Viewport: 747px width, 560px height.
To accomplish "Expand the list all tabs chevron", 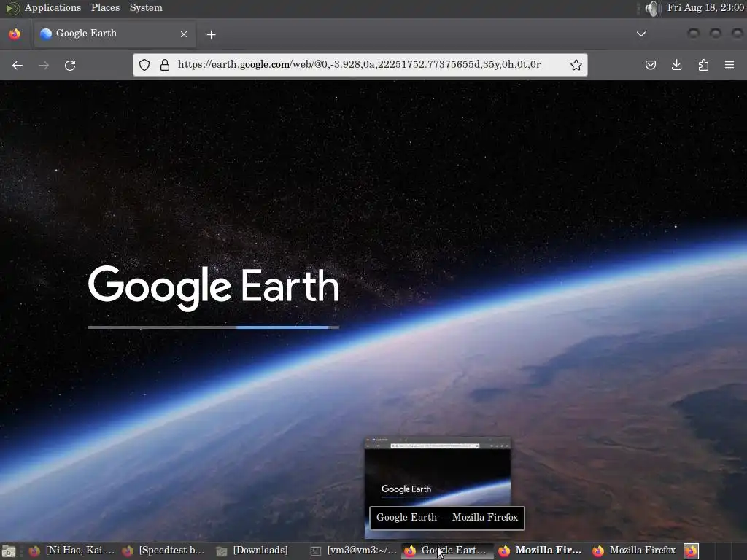I will click(x=641, y=34).
